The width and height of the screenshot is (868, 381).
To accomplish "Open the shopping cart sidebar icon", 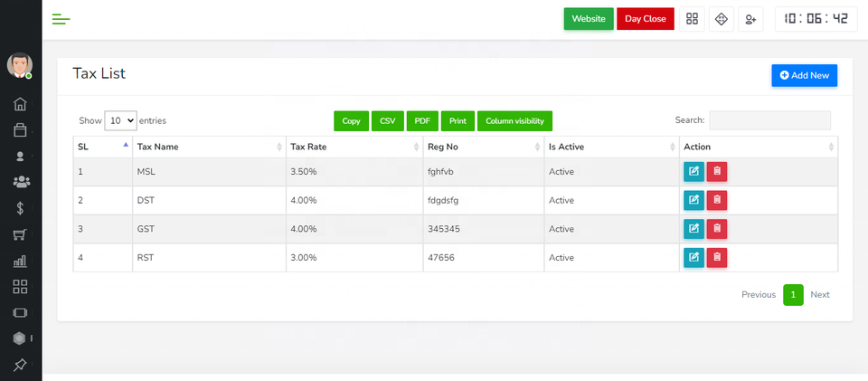I will tap(20, 234).
